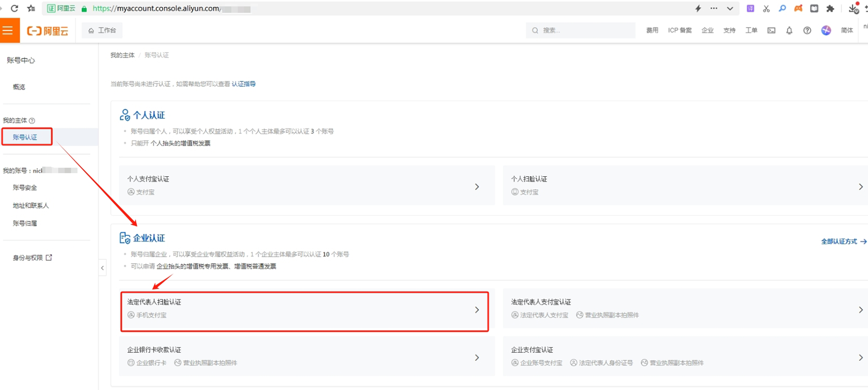868x390 pixels.
Task: Click the browser reload button
Action: 15,8
